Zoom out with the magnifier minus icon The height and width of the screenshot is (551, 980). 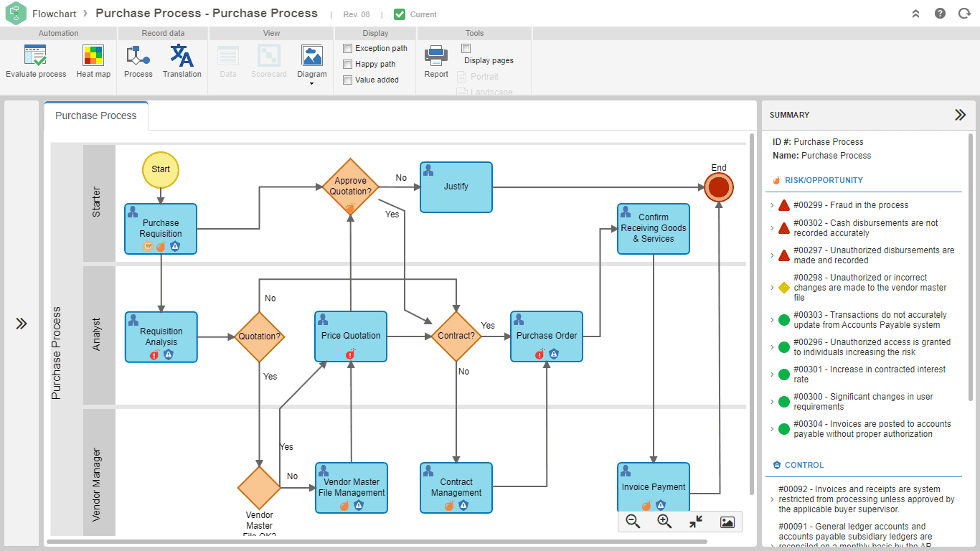pyautogui.click(x=633, y=522)
